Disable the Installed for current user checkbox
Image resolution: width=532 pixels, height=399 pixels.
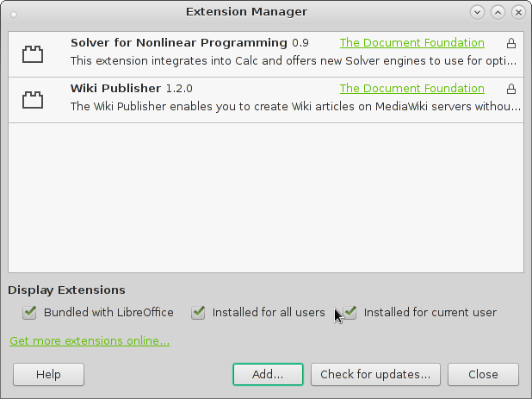[350, 312]
